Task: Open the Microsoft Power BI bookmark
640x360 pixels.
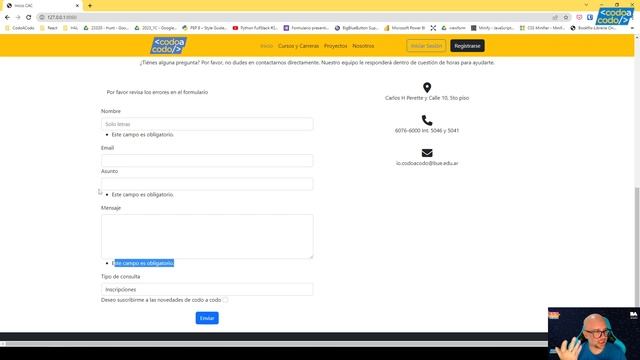Action: coord(404,28)
